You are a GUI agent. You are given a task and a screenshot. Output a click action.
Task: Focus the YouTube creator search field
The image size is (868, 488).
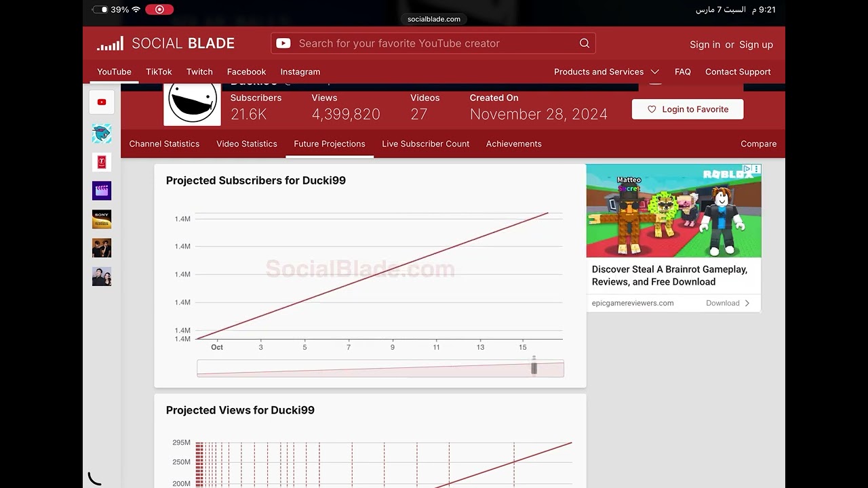point(433,43)
